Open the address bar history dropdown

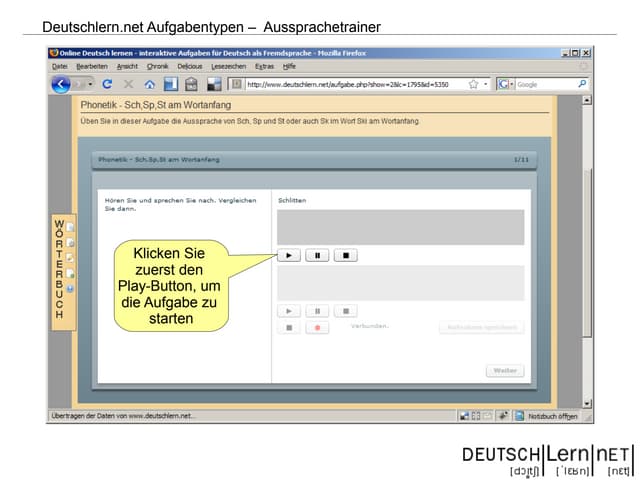[x=486, y=84]
